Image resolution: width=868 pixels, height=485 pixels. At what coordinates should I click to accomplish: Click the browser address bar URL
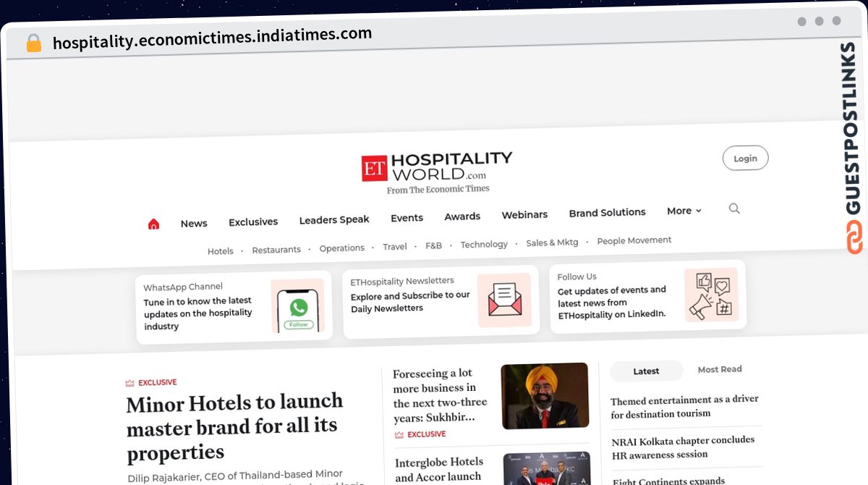point(213,37)
